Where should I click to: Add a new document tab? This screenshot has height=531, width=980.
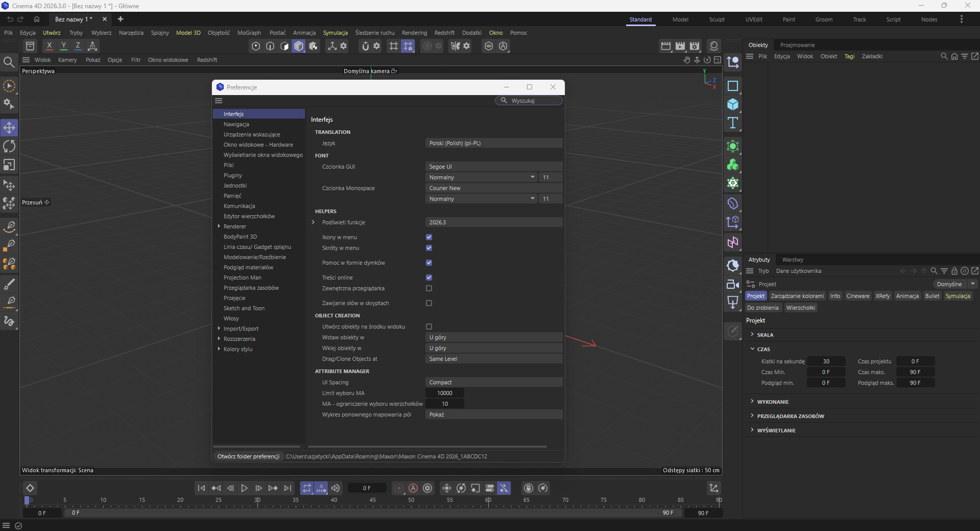pos(121,19)
